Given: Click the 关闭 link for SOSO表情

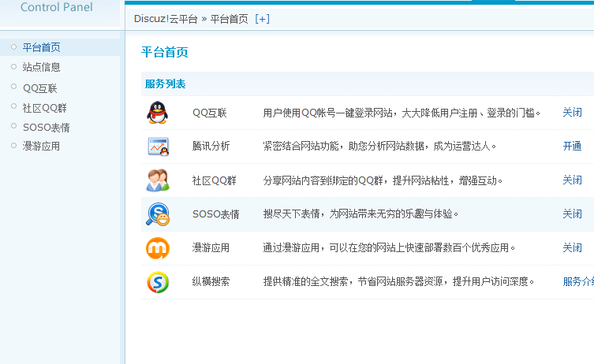Looking at the screenshot, I should click(x=572, y=214).
